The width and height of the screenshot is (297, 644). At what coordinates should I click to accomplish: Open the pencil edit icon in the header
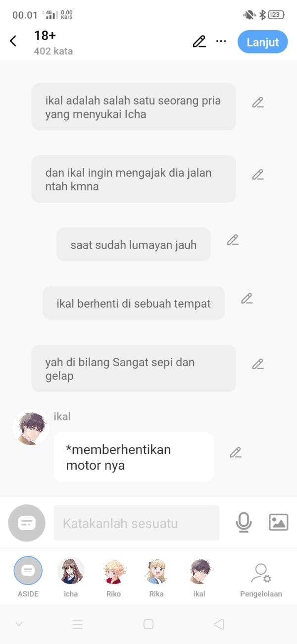point(199,42)
